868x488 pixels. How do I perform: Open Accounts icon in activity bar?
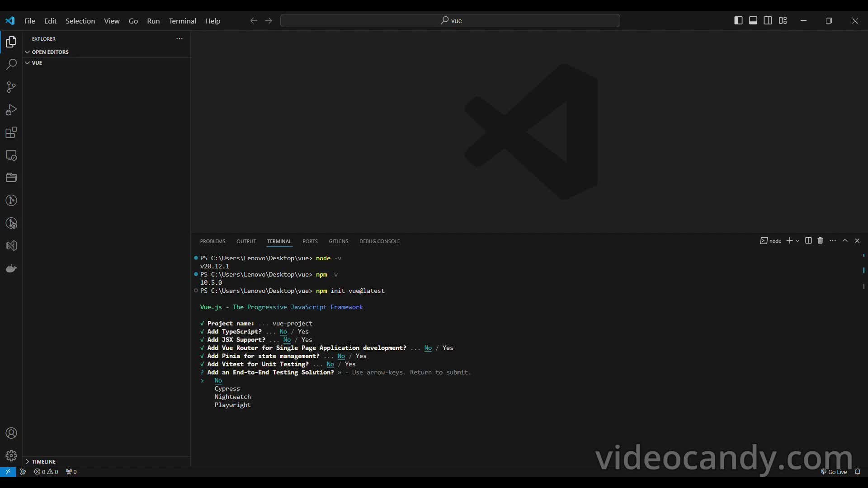tap(11, 433)
